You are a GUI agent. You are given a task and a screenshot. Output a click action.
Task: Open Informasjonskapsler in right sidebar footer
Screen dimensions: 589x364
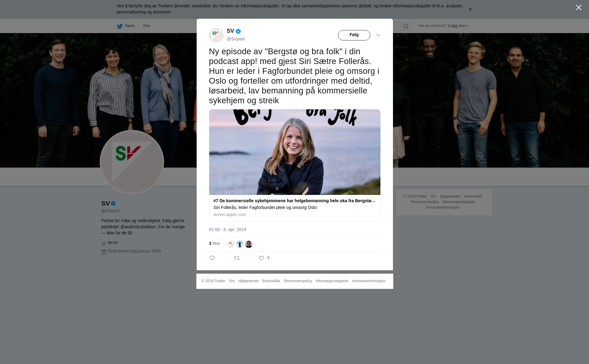[x=459, y=202]
